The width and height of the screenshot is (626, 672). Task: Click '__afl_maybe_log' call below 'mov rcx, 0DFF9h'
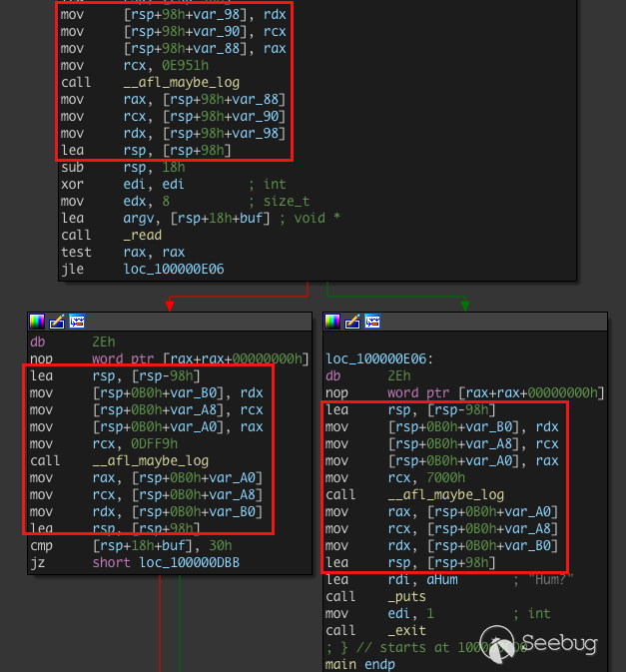point(151,460)
